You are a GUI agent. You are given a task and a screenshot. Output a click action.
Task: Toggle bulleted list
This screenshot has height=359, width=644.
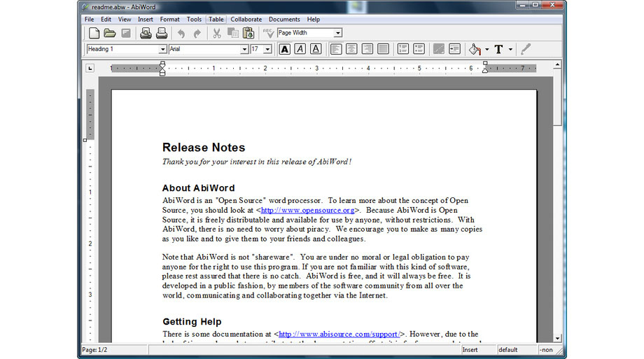419,49
